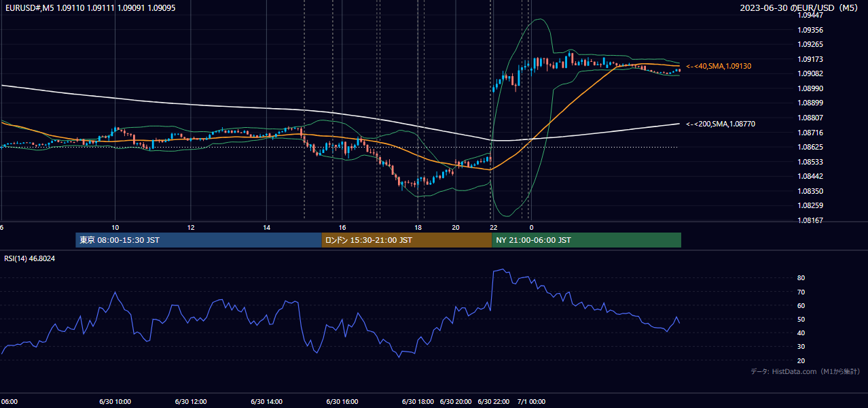
Task: Click the bottom date label 6/30 20:00
Action: pyautogui.click(x=456, y=402)
